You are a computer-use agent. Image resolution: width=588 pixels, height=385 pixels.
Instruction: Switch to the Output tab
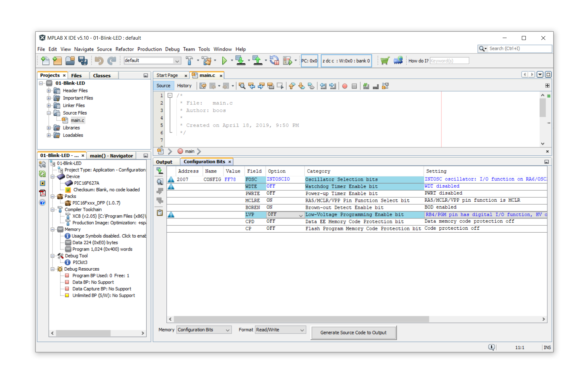tap(164, 162)
